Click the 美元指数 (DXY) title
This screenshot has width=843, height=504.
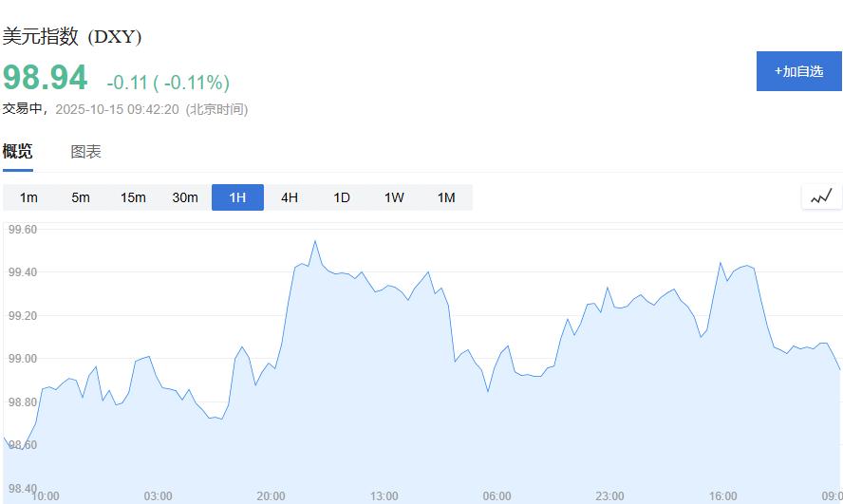pos(72,37)
